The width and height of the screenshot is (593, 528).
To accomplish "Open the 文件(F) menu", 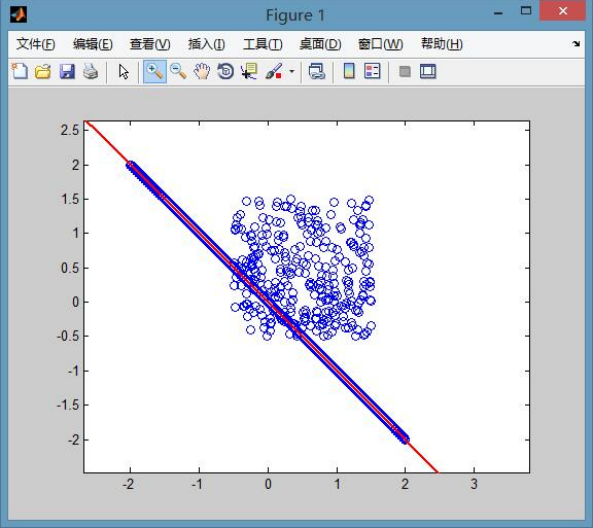I will [x=36, y=44].
